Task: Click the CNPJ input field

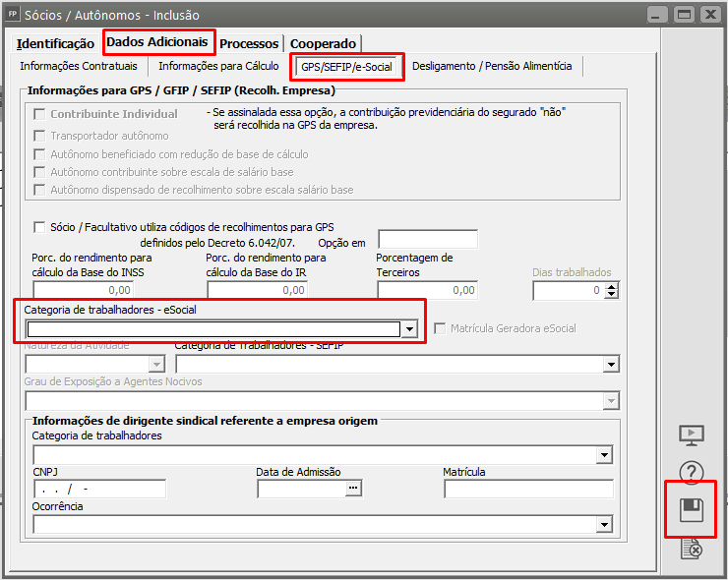Action: 98,489
